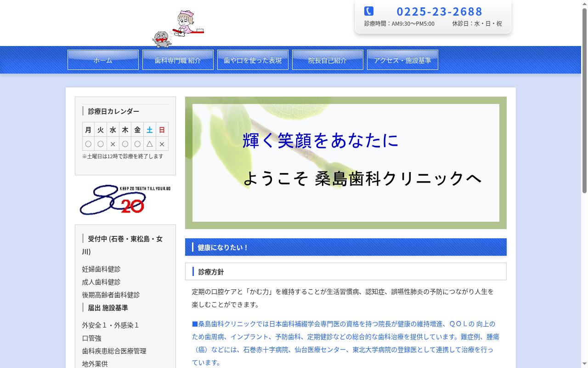588x368 pixels.
Task: Click 歯科疾患総合医療管理 entry
Action: [x=114, y=351]
